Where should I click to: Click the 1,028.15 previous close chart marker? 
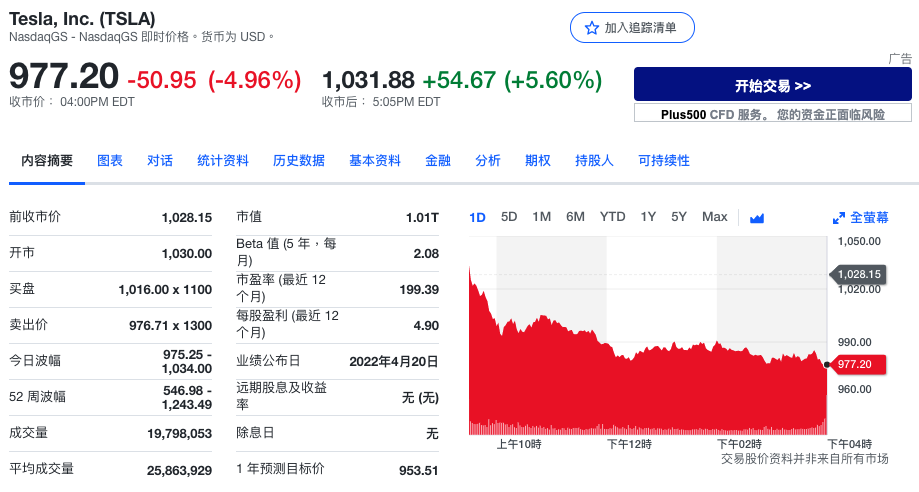pos(858,274)
